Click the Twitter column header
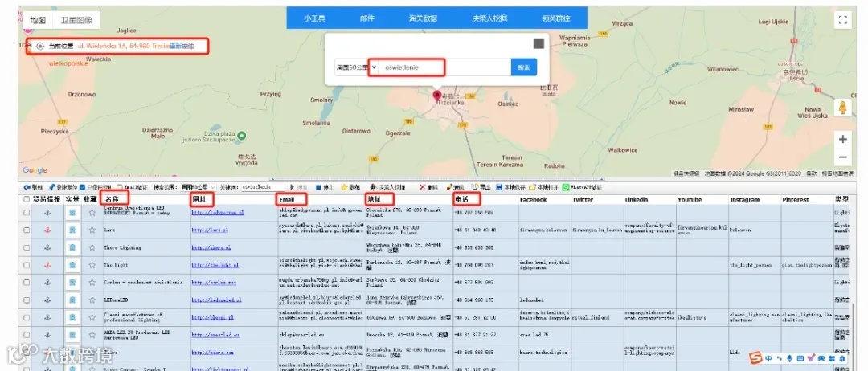The width and height of the screenshot is (868, 371). [583, 199]
